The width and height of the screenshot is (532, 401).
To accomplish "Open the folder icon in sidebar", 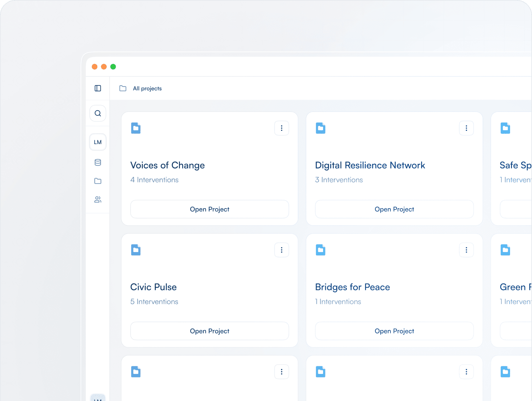I will (98, 181).
